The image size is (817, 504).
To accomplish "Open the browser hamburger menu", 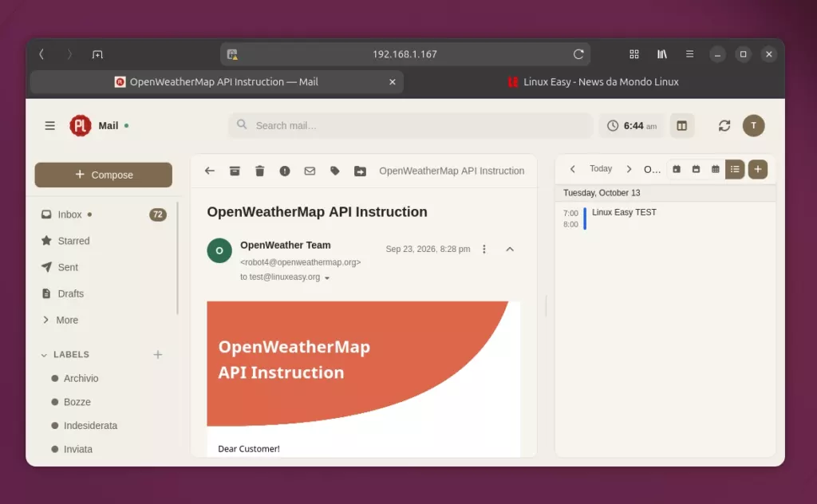I will click(x=689, y=54).
